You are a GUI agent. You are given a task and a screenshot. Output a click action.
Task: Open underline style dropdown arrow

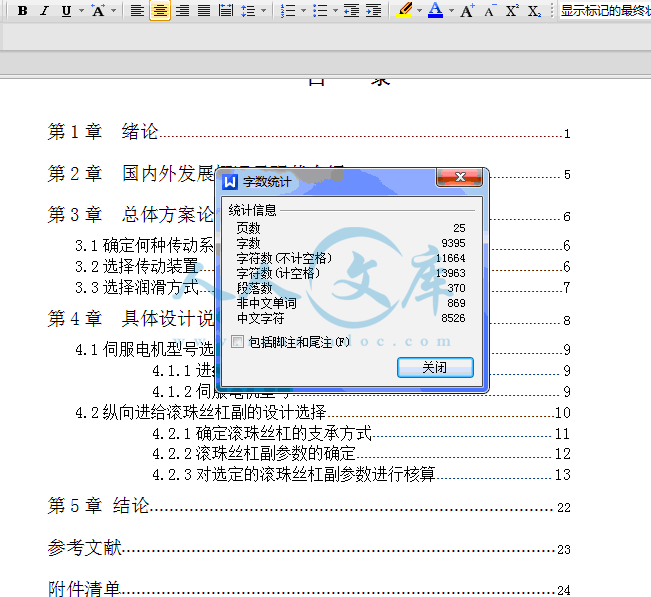[x=81, y=10]
